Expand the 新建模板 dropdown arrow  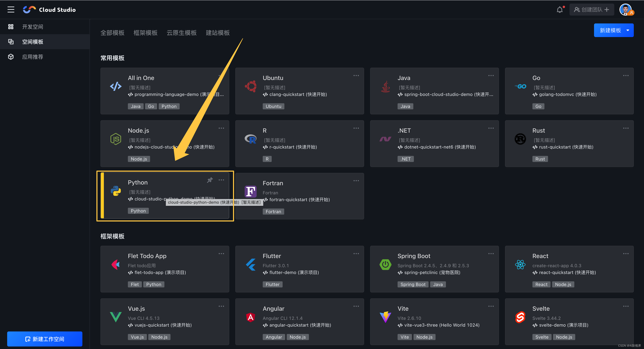point(628,30)
